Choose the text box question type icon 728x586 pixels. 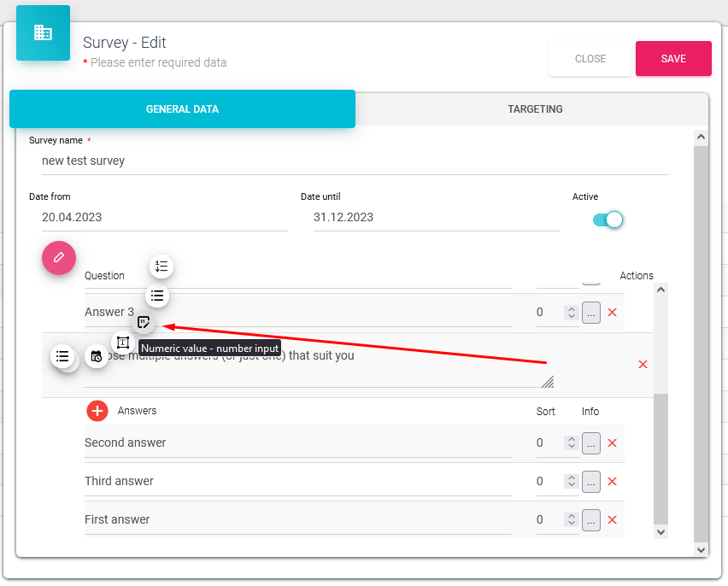(x=123, y=342)
